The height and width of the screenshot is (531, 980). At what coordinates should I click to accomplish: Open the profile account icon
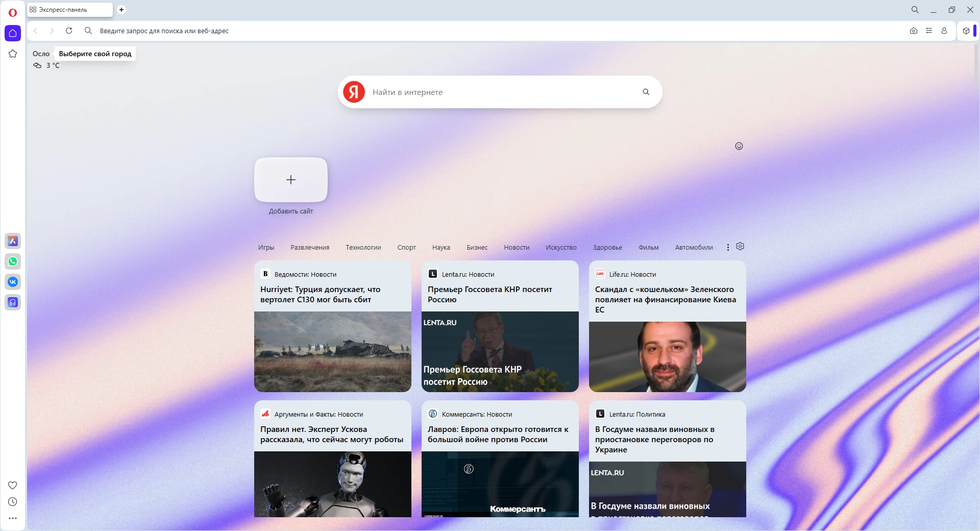[944, 31]
